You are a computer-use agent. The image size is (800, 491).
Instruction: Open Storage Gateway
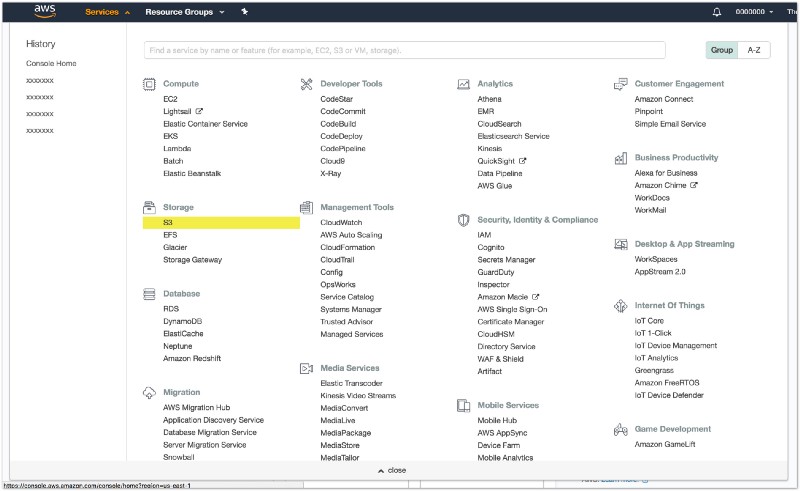192,260
